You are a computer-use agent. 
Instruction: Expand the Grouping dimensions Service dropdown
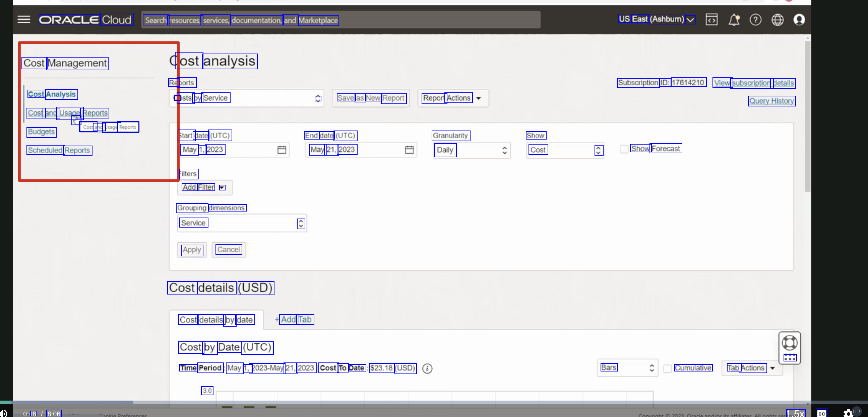coord(242,223)
